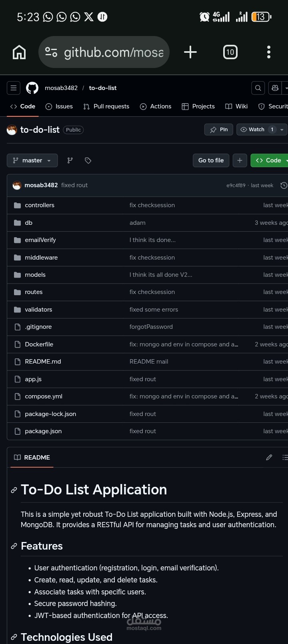Open the .gitignore file
Viewport: 288px width, 644px height.
38,327
